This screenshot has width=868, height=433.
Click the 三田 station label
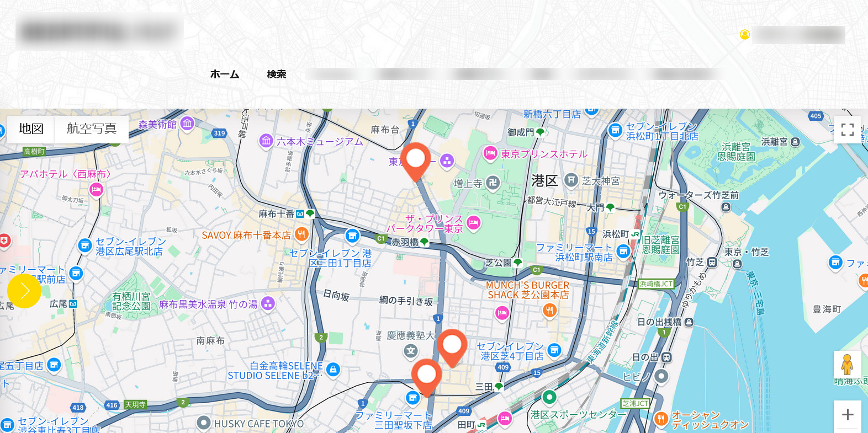[x=484, y=387]
